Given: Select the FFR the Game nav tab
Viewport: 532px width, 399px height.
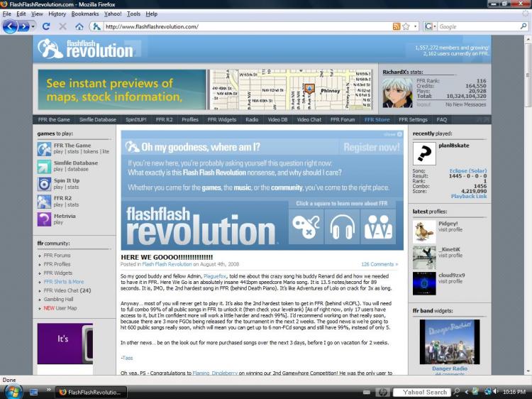Looking at the screenshot, I should 54,119.
